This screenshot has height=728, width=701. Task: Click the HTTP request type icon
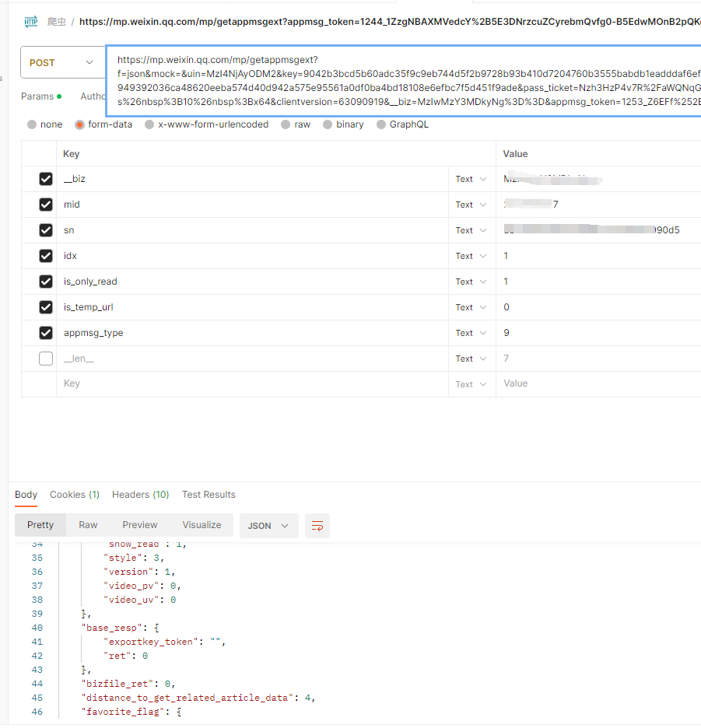point(31,22)
